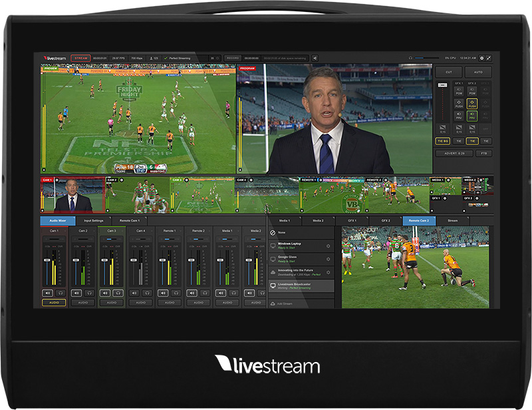The height and width of the screenshot is (410, 532).
Task: Click the fullscreen expand icon in top bar
Action: 489,58
